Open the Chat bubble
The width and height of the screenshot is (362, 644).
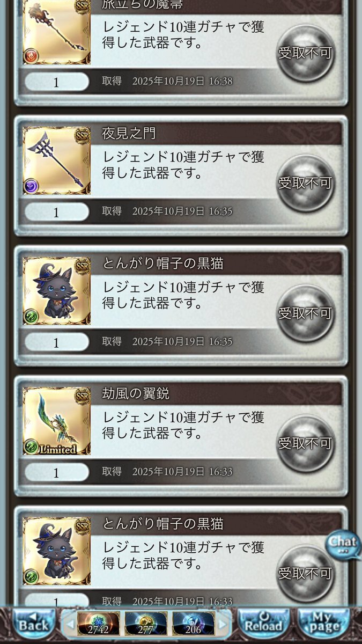pos(344,544)
